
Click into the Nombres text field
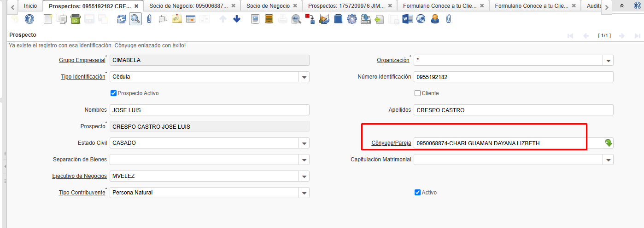[x=209, y=110]
